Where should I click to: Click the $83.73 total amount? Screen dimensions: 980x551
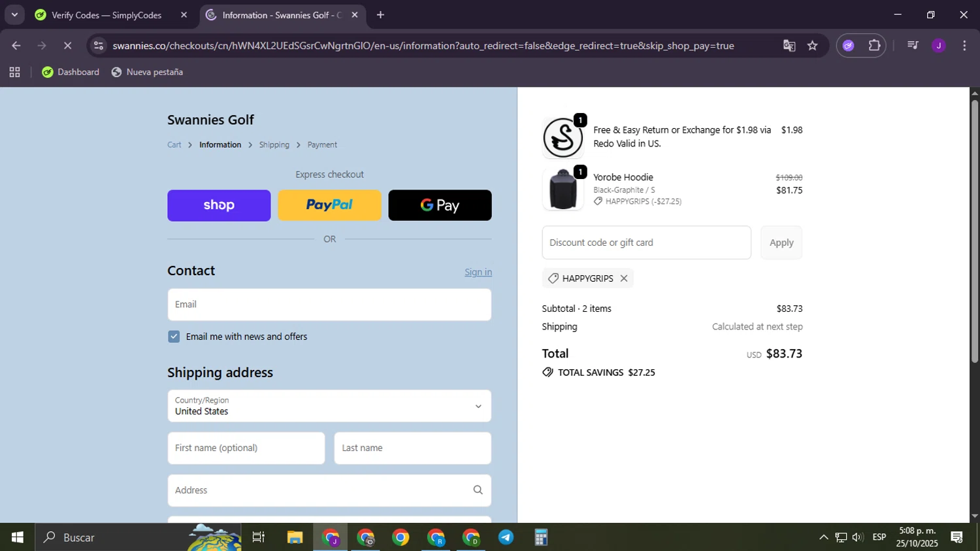click(784, 354)
